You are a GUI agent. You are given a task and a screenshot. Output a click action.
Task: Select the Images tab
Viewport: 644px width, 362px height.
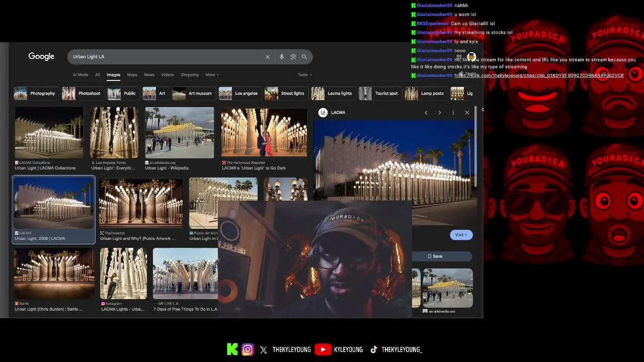113,75
